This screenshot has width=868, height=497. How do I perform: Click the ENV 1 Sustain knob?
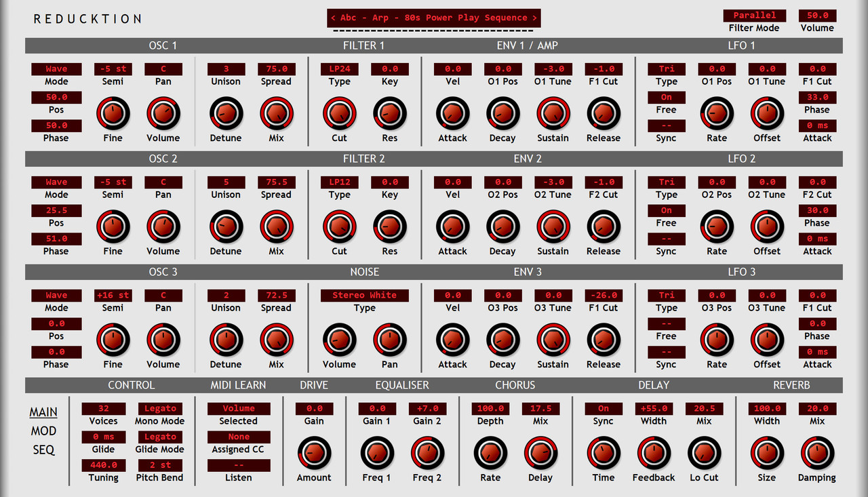(x=553, y=113)
